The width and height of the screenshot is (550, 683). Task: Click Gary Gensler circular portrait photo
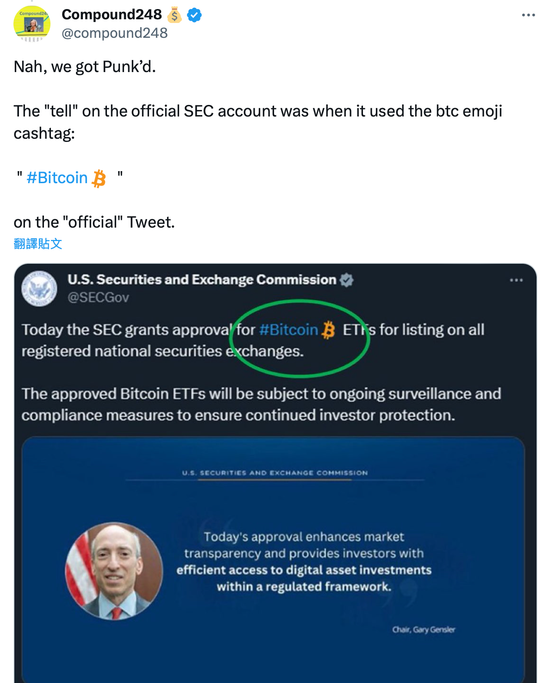point(114,571)
